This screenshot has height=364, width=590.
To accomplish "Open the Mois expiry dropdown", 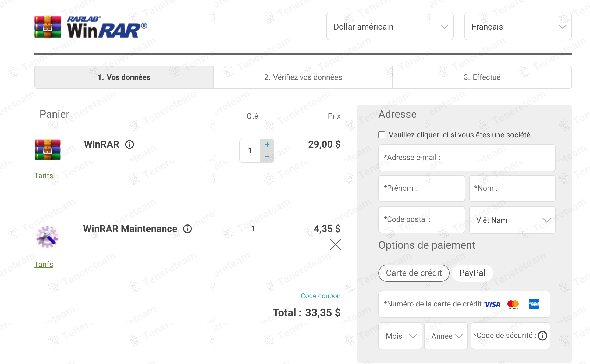I will [400, 336].
